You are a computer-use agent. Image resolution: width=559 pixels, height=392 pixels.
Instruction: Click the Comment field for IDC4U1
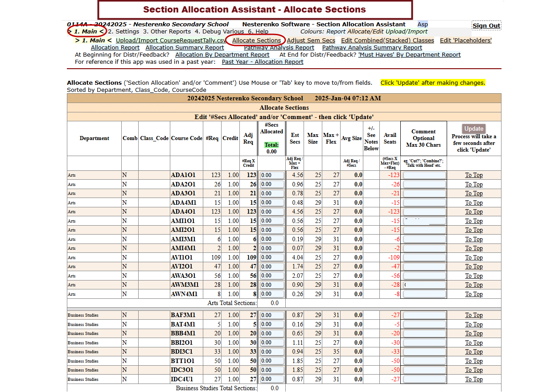[423, 380]
